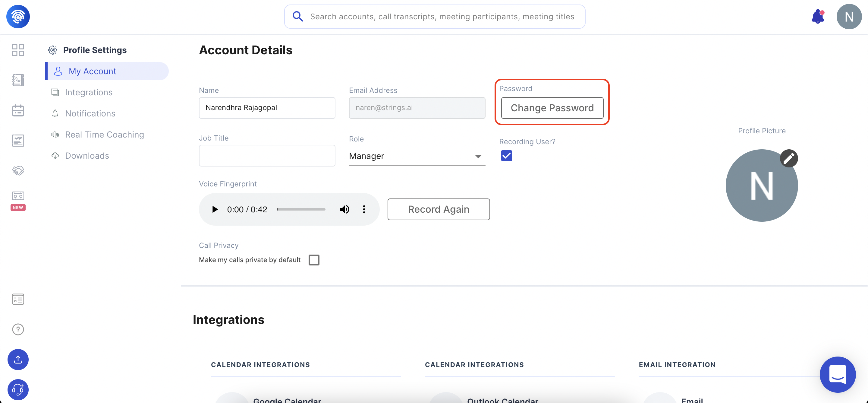This screenshot has height=403, width=868.
Task: Click the EMAIL INTEGRATION heading
Action: pos(677,365)
